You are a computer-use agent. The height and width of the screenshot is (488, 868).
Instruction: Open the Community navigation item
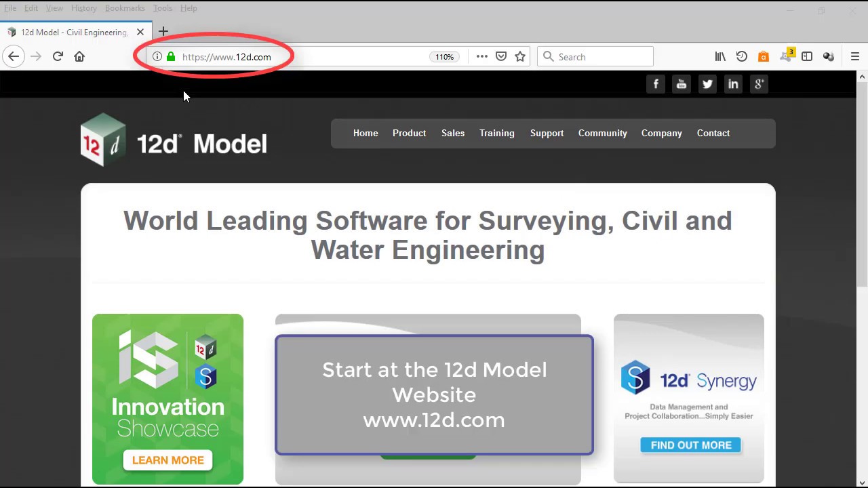[x=603, y=134]
